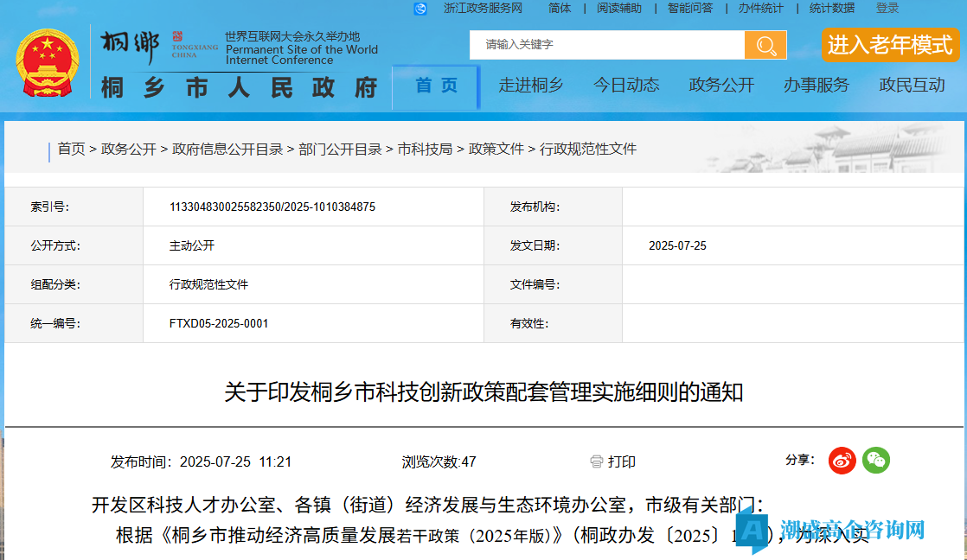Open the Zhejiang government service icon

point(420,9)
